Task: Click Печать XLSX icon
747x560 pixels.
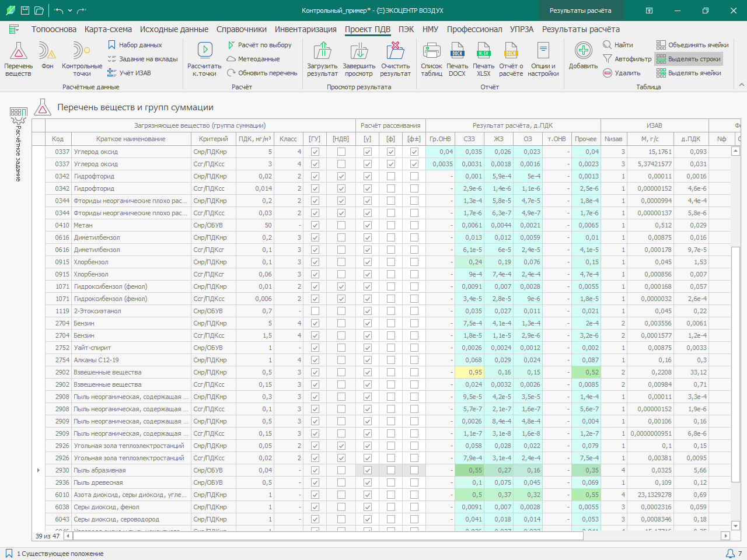Action: pyautogui.click(x=483, y=51)
